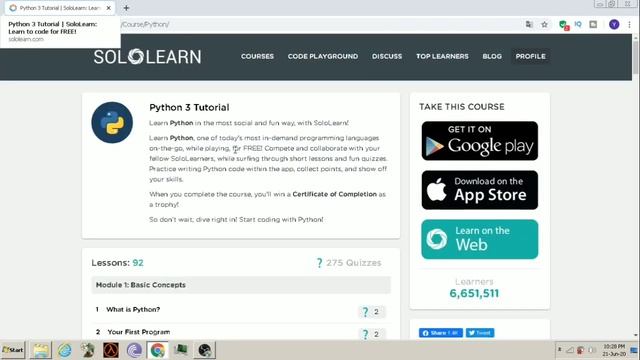This screenshot has width=640, height=360.
Task: Open the Chrome profile avatar
Action: point(614,24)
